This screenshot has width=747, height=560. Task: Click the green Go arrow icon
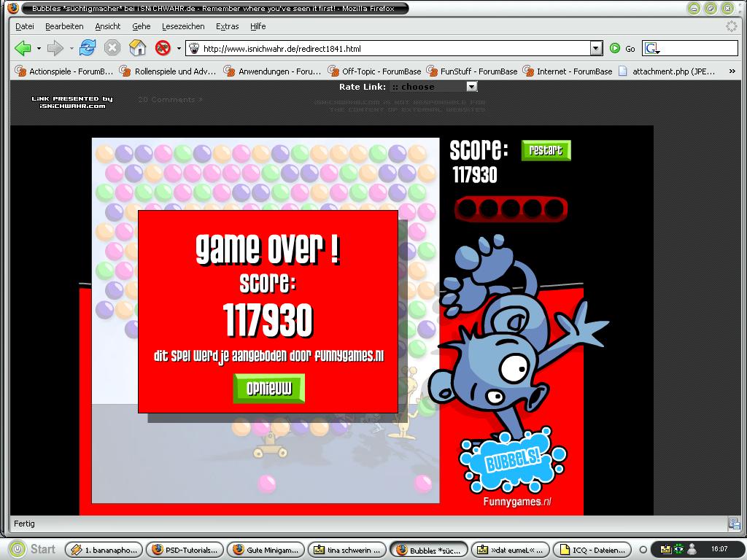[x=615, y=48]
